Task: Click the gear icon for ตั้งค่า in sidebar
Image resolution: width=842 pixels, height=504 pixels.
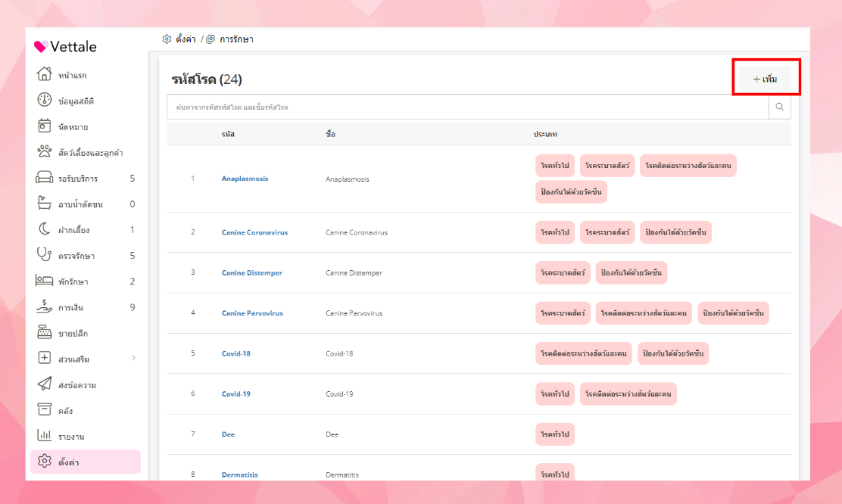Action: [x=44, y=461]
